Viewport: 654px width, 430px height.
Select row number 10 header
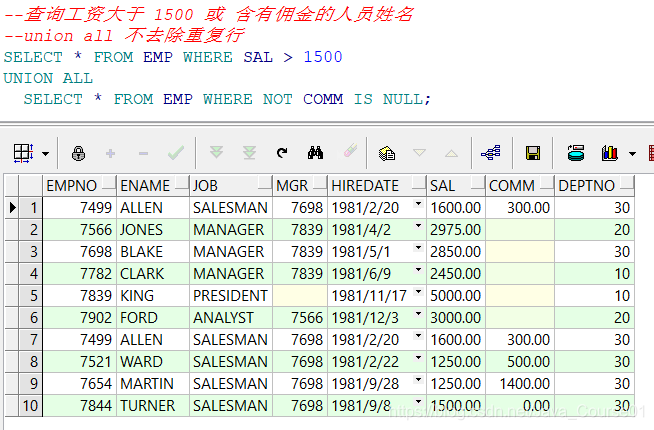pyautogui.click(x=30, y=405)
